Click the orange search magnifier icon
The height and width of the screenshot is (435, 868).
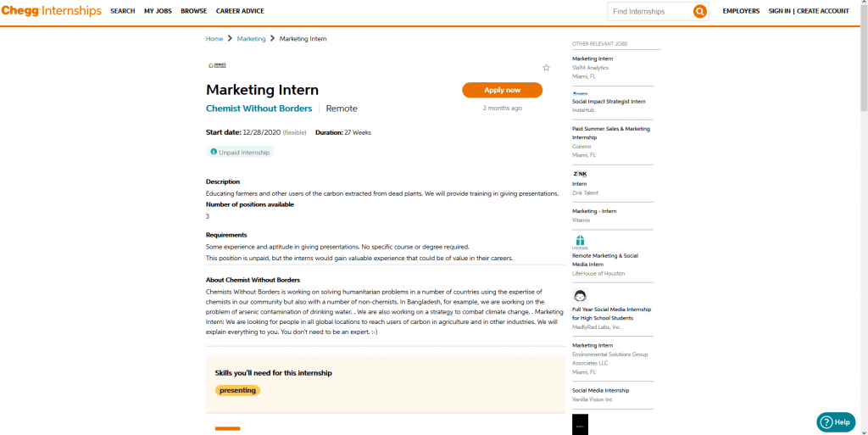[699, 12]
